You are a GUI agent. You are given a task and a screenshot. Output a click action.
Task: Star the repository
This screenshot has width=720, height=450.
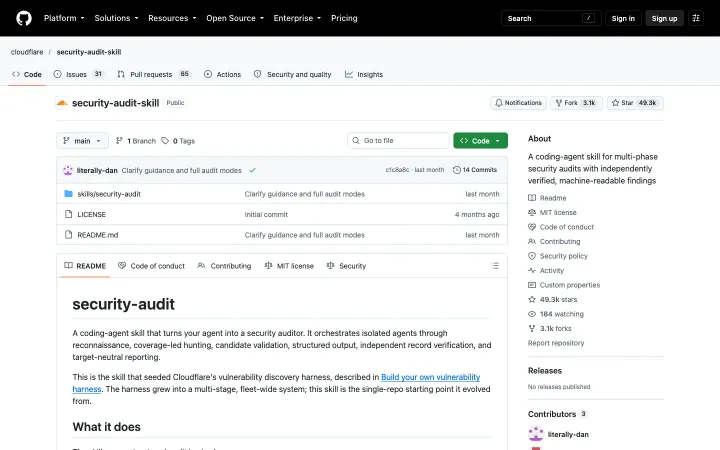635,103
